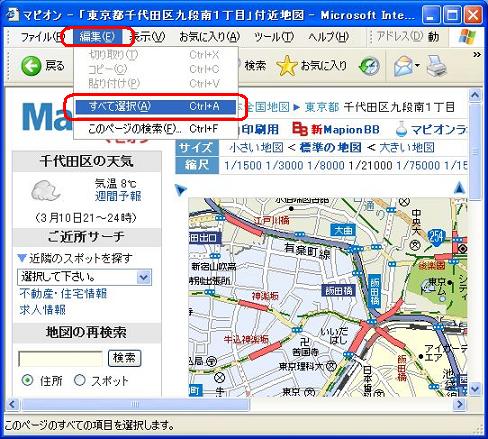The image size is (488, 439).
Task: Choose map scale 1/1500
Action: click(x=243, y=165)
